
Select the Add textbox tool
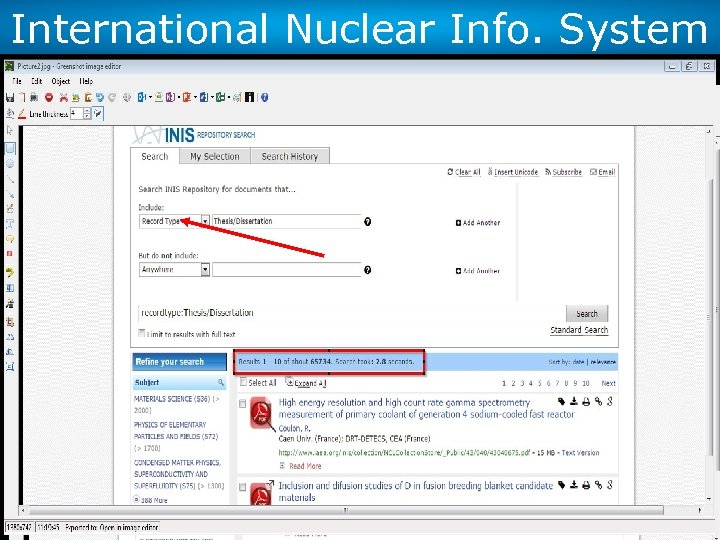coord(10,224)
